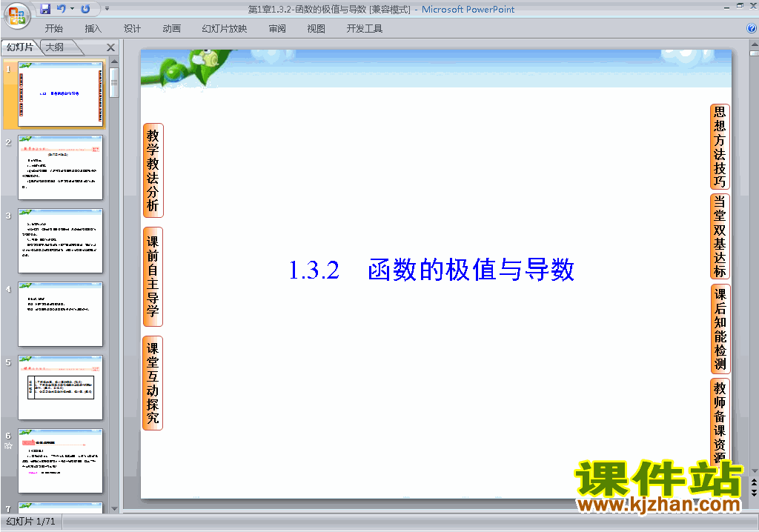The height and width of the screenshot is (532, 759).
Task: Open the 开发工具 ribbon tab
Action: pos(364,29)
